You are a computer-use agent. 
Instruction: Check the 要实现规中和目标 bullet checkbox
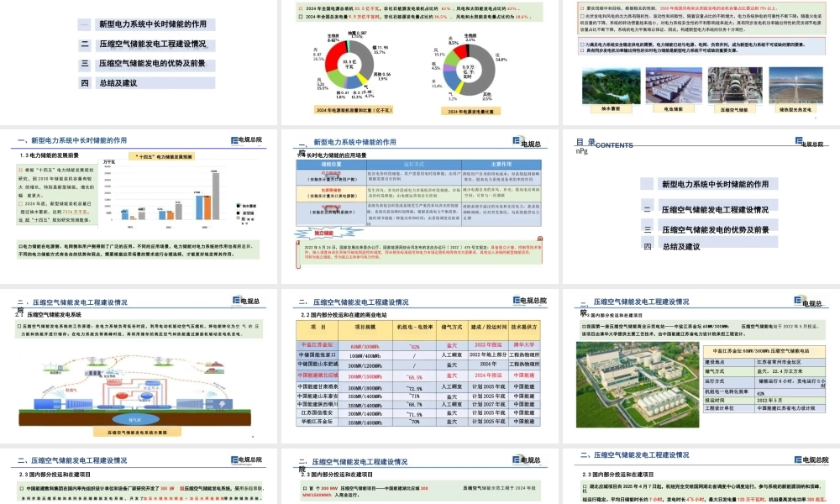point(580,8)
